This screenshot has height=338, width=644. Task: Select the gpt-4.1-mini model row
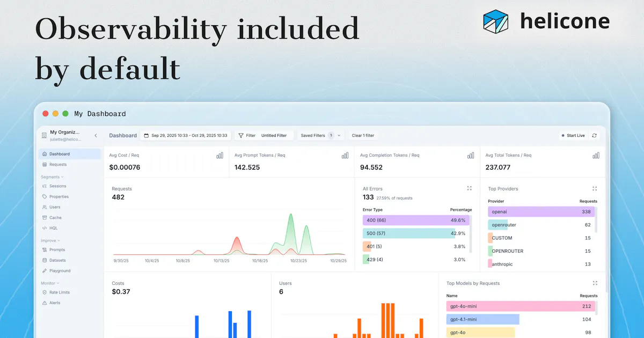[x=521, y=319]
